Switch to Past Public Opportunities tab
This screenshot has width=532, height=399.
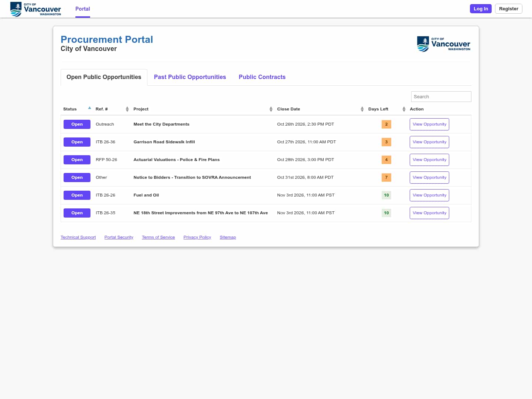tap(190, 77)
